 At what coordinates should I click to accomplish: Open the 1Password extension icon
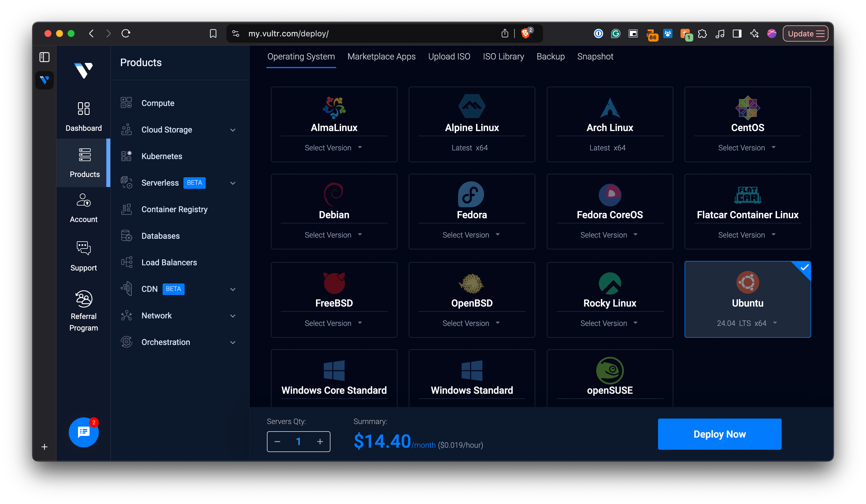pos(598,33)
